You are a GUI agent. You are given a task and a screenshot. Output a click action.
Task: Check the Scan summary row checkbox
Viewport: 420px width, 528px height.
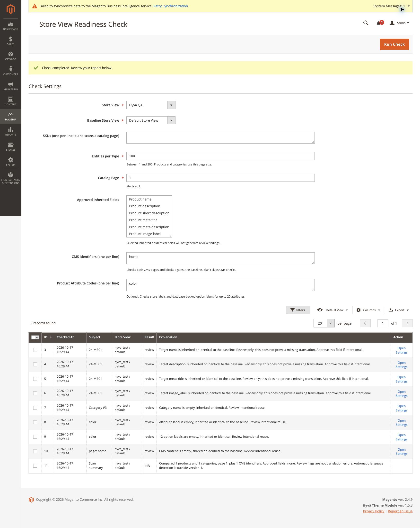pos(35,465)
